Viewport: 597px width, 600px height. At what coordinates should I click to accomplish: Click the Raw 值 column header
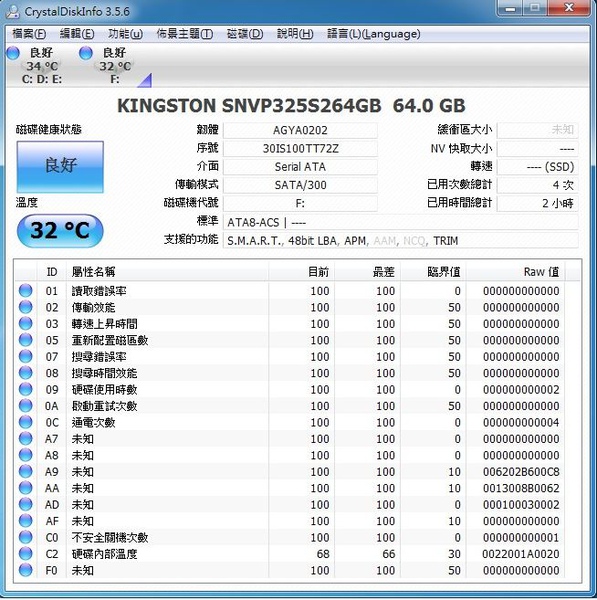point(515,272)
